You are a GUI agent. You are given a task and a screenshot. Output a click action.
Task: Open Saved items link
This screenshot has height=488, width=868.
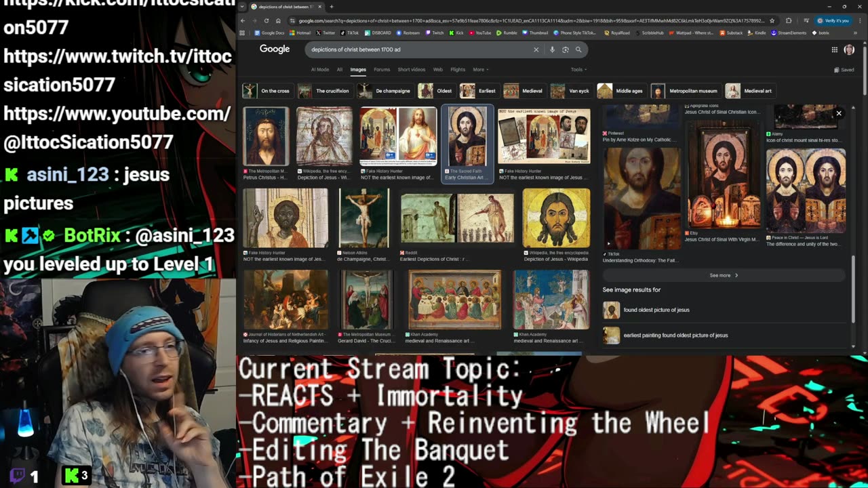point(844,70)
